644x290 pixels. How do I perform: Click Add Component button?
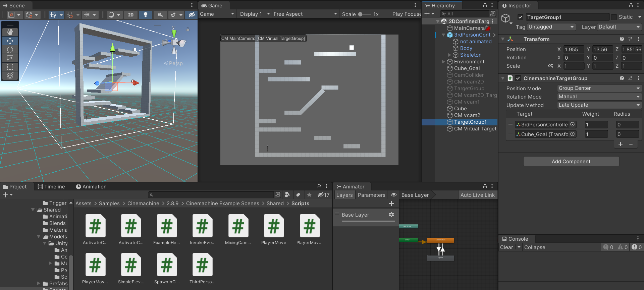tap(571, 162)
